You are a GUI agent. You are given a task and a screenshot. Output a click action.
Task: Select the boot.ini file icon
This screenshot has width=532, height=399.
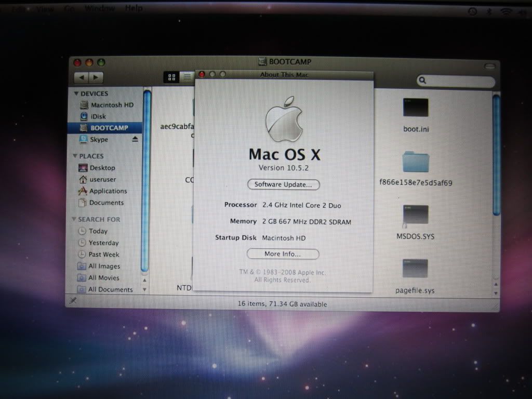click(x=416, y=108)
